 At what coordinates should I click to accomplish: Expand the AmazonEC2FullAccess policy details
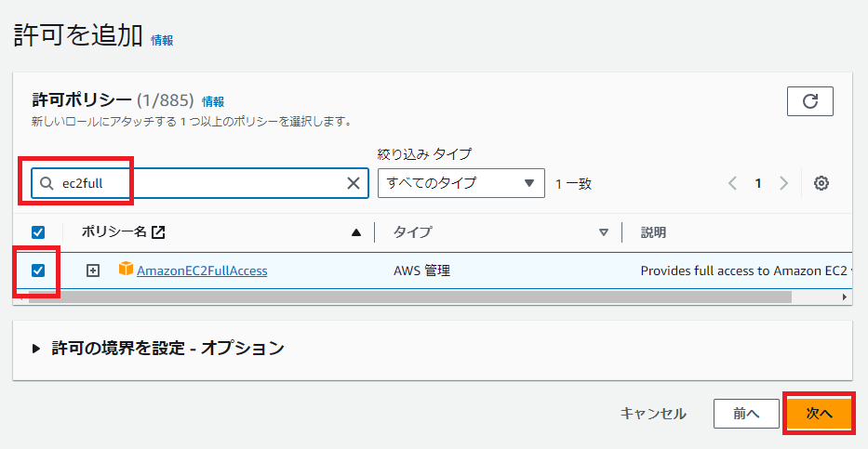(92, 271)
